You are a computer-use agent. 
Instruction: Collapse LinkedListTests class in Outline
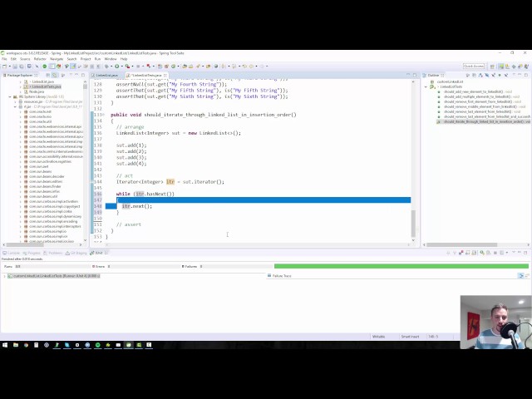coord(426,86)
